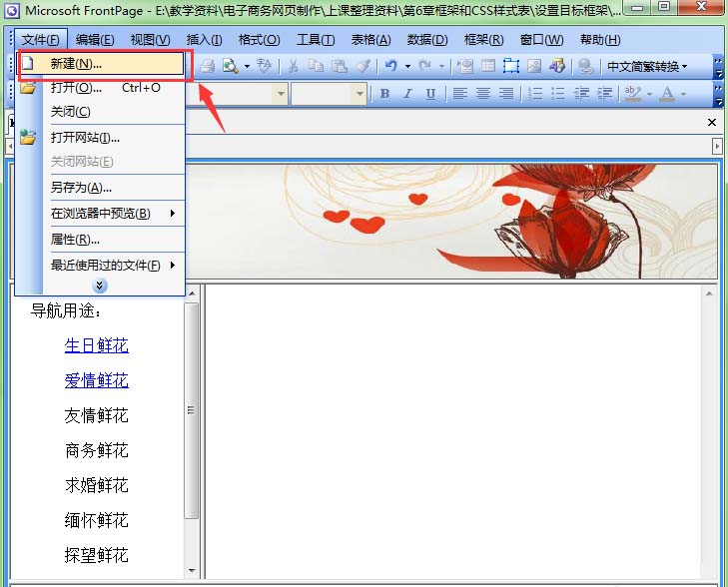Click Increase Indent icon
Viewport: 728px width, 587px height.
pyautogui.click(x=604, y=94)
